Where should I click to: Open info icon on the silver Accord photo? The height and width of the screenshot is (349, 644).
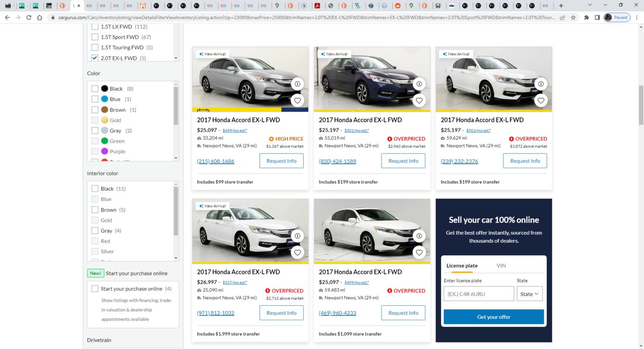coord(298,84)
